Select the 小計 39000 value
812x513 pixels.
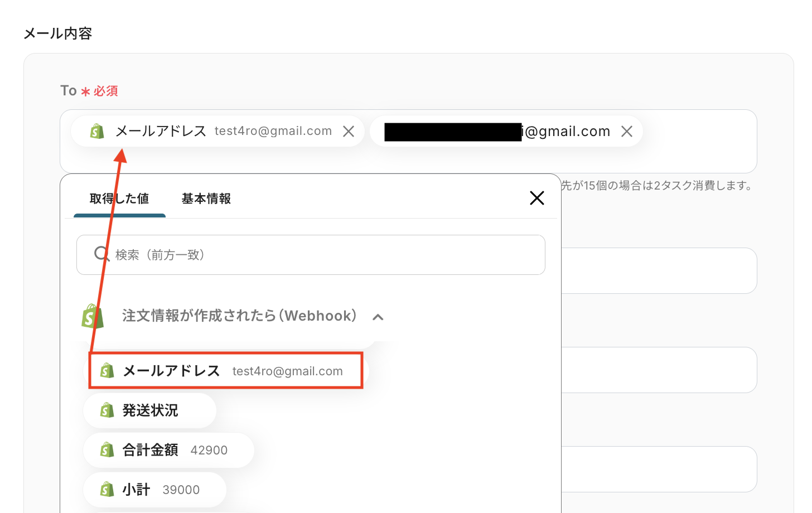tap(154, 490)
